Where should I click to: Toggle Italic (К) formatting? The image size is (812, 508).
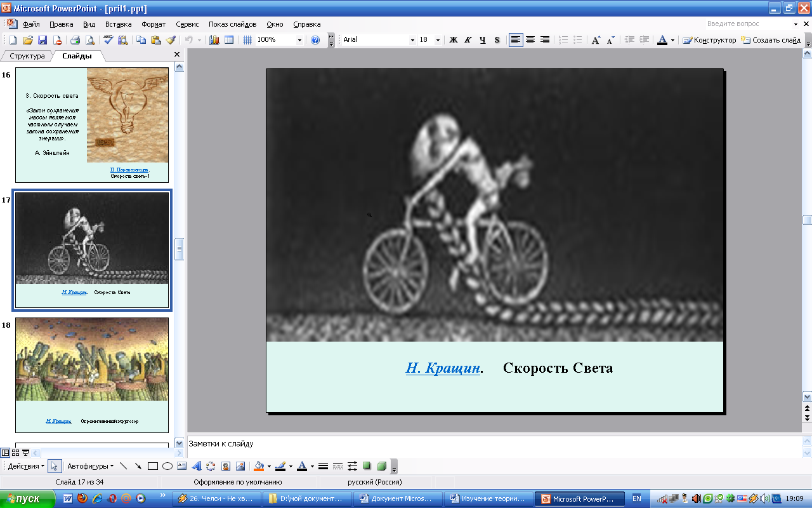468,39
